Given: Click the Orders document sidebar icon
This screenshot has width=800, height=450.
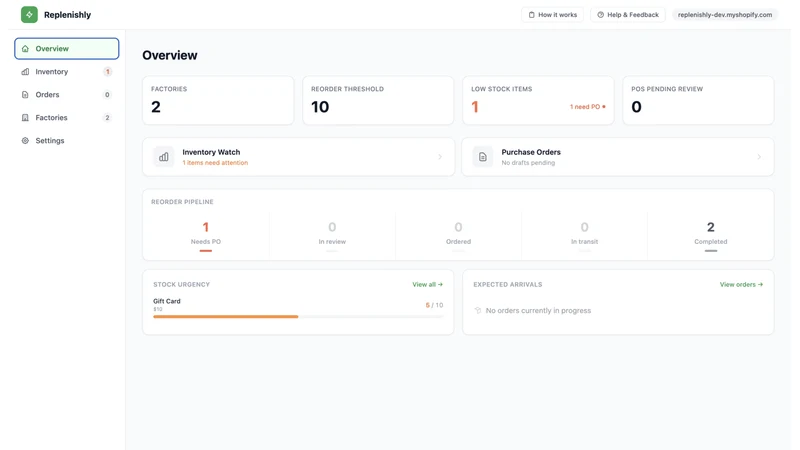Looking at the screenshot, I should pos(25,94).
